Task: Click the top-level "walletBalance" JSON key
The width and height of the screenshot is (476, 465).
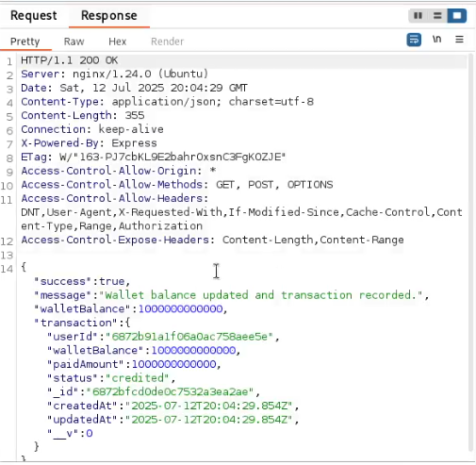Action: (x=83, y=309)
